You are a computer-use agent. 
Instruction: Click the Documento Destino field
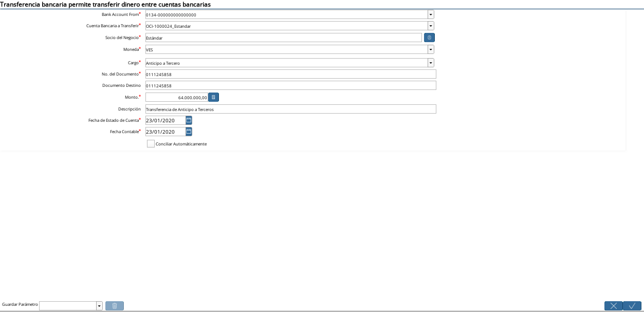pyautogui.click(x=290, y=85)
